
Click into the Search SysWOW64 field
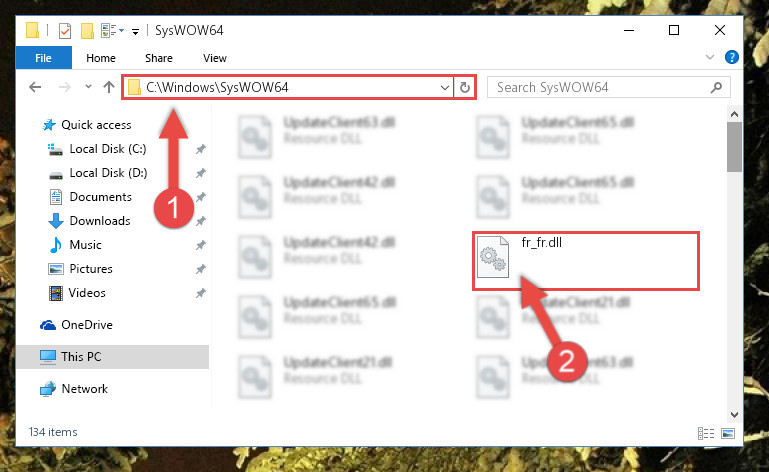(601, 87)
